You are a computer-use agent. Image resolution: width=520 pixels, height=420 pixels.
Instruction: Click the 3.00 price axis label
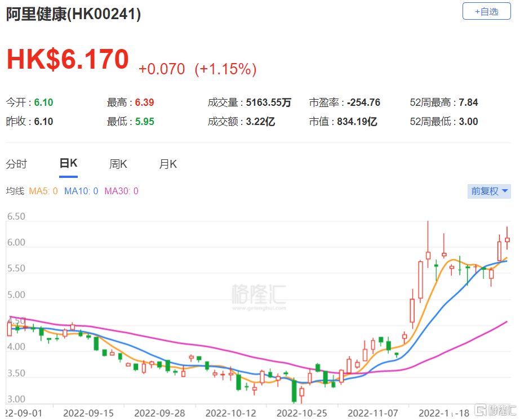(x=16, y=399)
